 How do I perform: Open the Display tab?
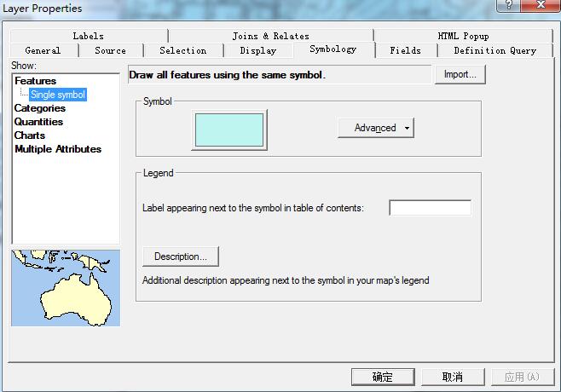click(258, 51)
